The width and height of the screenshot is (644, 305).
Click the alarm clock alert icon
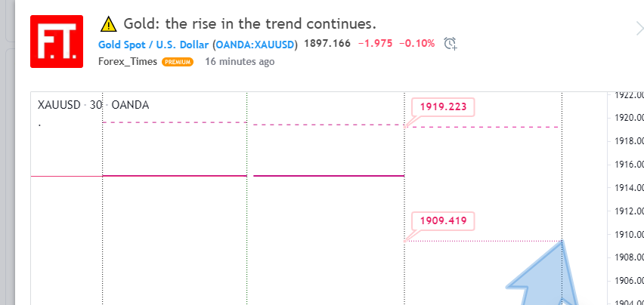(450, 43)
